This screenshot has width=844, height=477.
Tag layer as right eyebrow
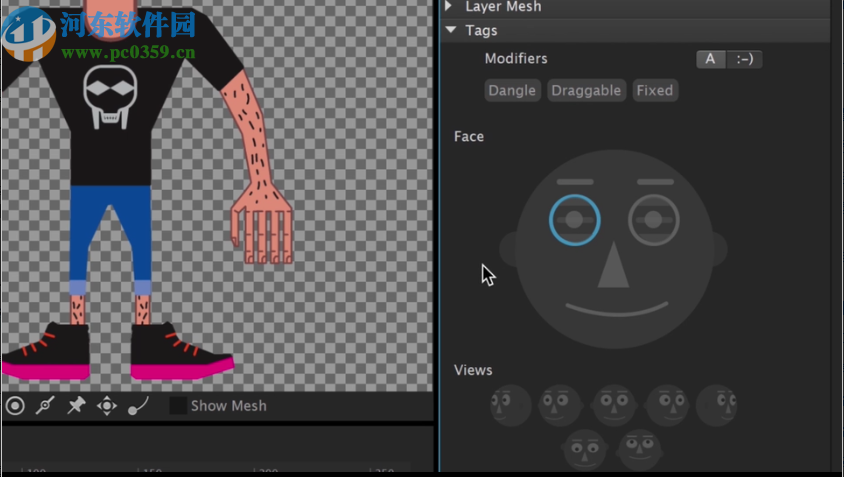point(655,182)
